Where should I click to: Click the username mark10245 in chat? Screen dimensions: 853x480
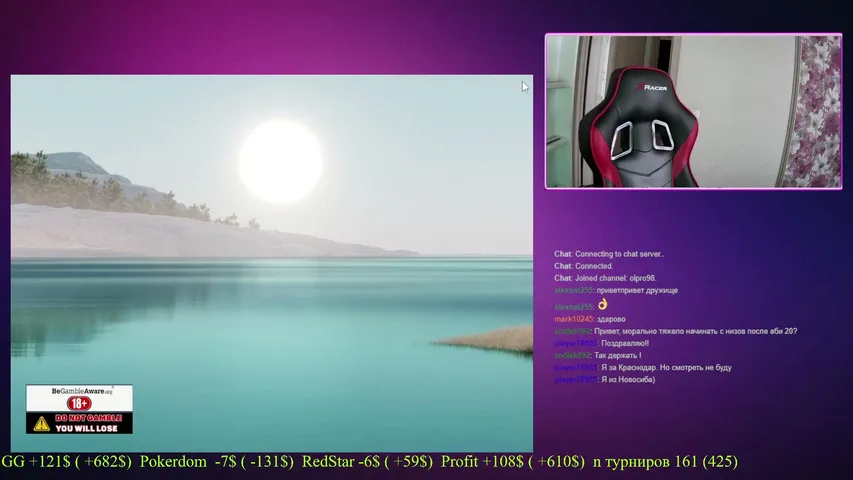coord(573,319)
